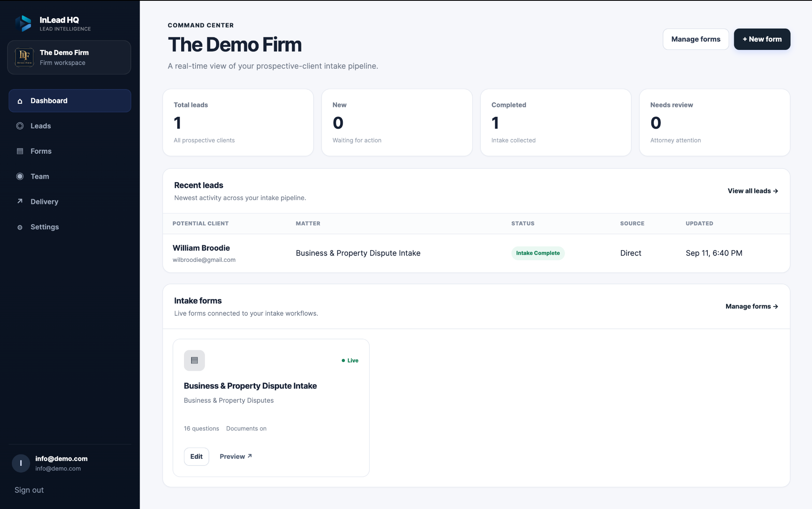The height and width of the screenshot is (509, 812).
Task: Click the form icon on intake form card
Action: click(194, 360)
